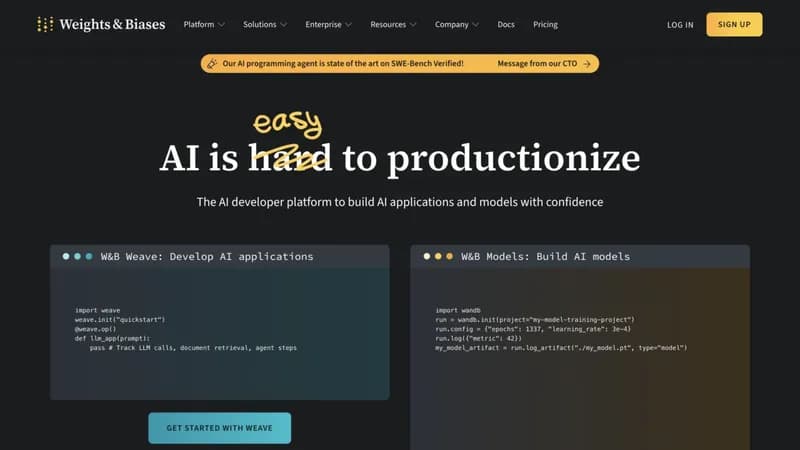This screenshot has height=450, width=800.
Task: Click the party popper icon in banner
Action: point(212,64)
